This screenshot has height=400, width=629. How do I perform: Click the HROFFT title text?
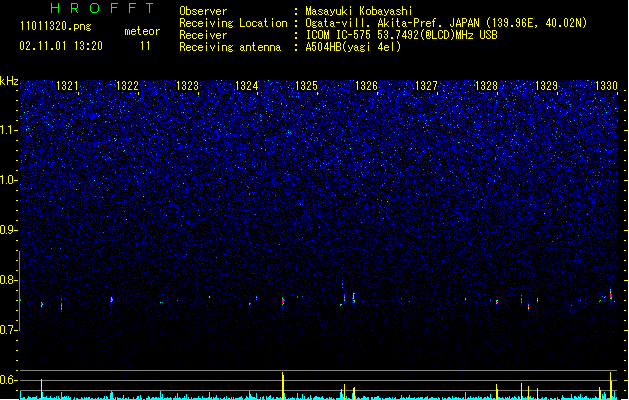click(103, 8)
